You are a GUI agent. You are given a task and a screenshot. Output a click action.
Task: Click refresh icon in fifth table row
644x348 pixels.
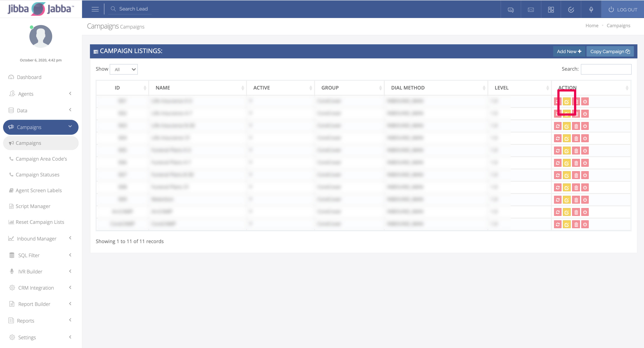click(558, 151)
